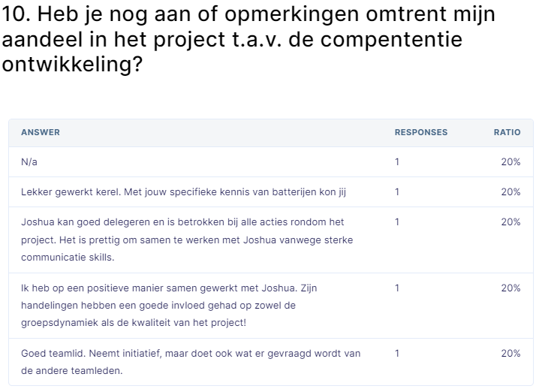Click the question 10 number in the heading

pyautogui.click(x=15, y=15)
